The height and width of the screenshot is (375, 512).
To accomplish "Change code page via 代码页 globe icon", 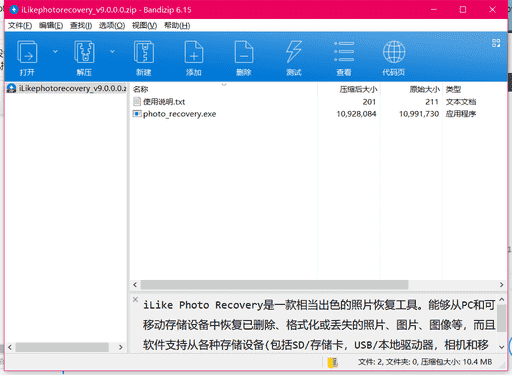I will click(394, 58).
